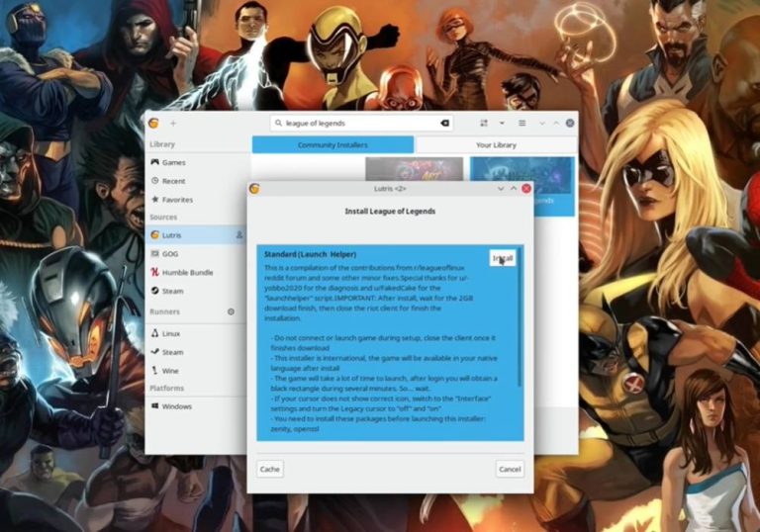The image size is (760, 532).
Task: Switch to Your Library tab
Action: [496, 145]
